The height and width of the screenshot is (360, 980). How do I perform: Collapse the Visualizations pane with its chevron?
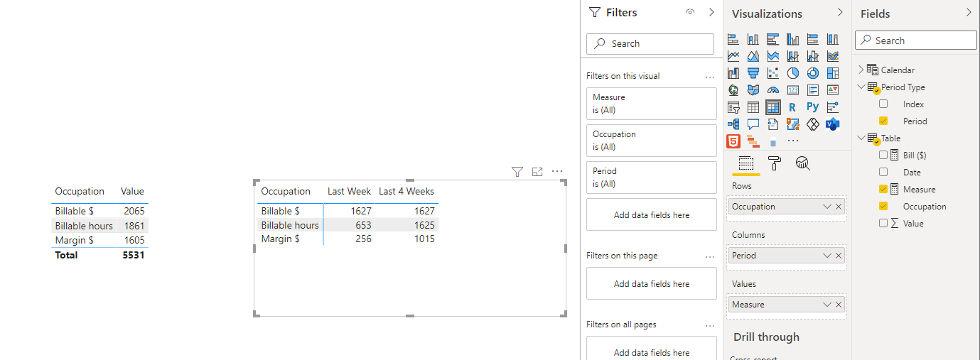click(840, 13)
